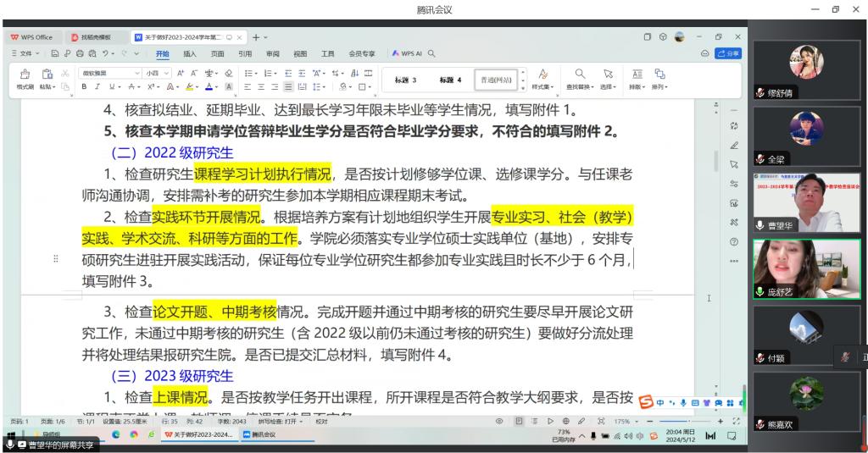Click the search icon next to WPS AI
The width and height of the screenshot is (868, 453).
coord(431,53)
